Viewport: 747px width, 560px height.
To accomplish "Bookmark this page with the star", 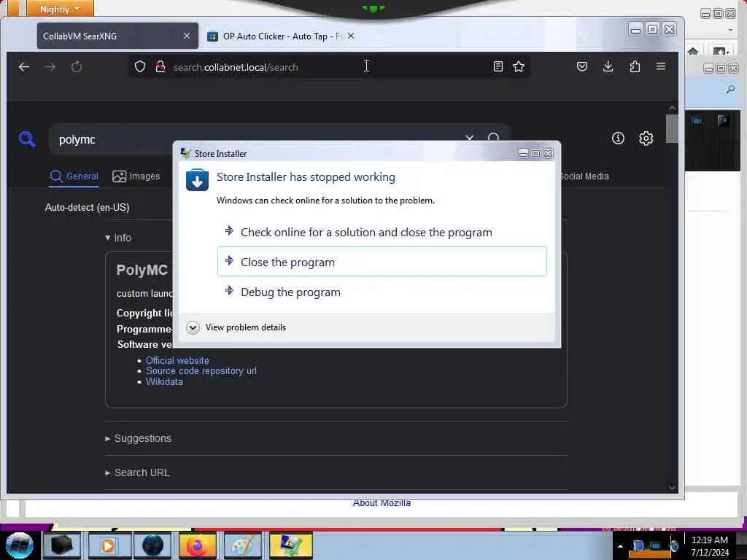I will tap(519, 66).
